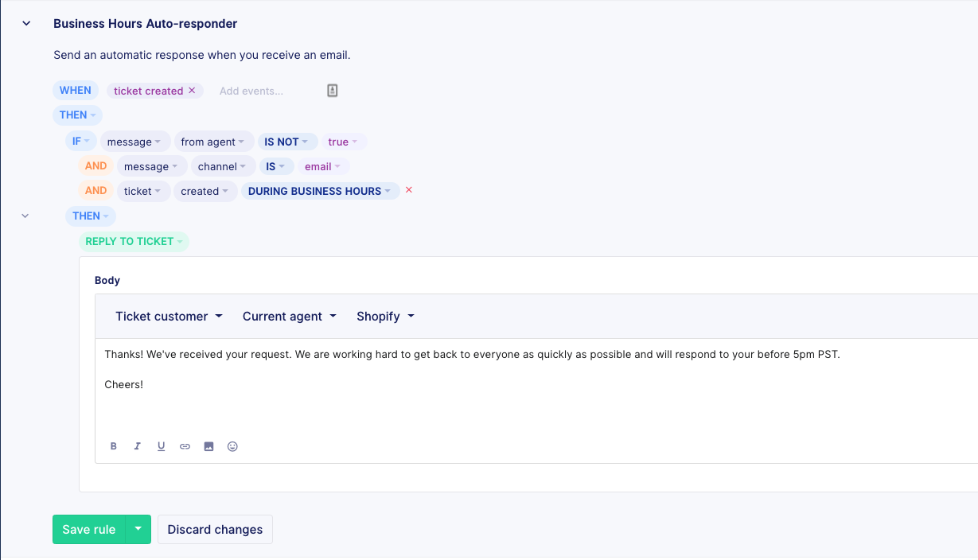The width and height of the screenshot is (978, 560).
Task: Toggle bold formatting in the editor
Action: pyautogui.click(x=114, y=446)
